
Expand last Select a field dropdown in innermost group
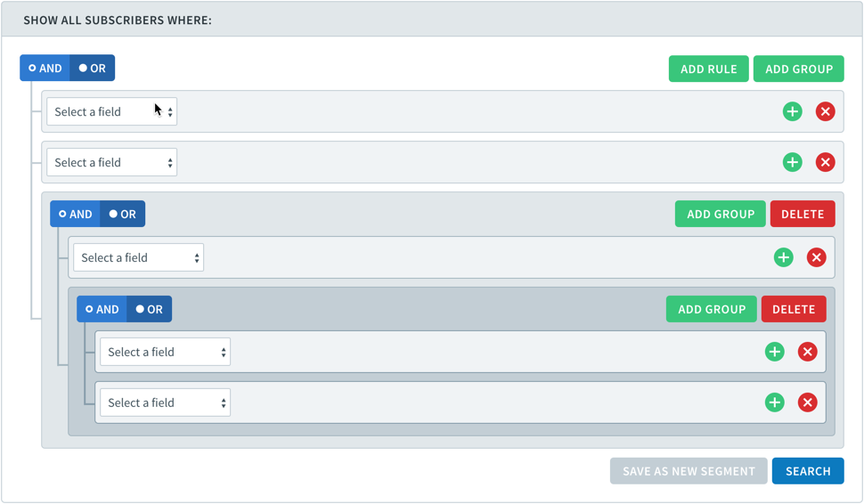pyautogui.click(x=166, y=402)
